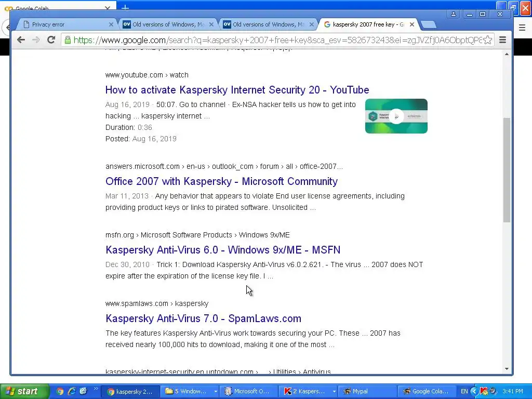The width and height of the screenshot is (532, 399).
Task: Select the kaspersky 2007 free key tab
Action: pyautogui.click(x=368, y=24)
